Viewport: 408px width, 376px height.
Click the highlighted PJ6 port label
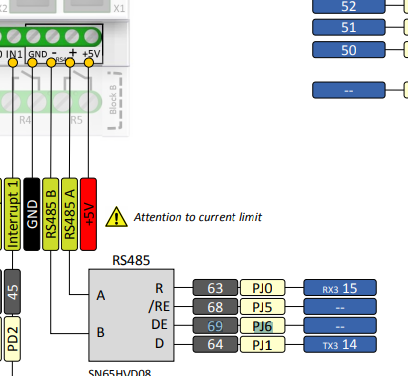tap(263, 326)
